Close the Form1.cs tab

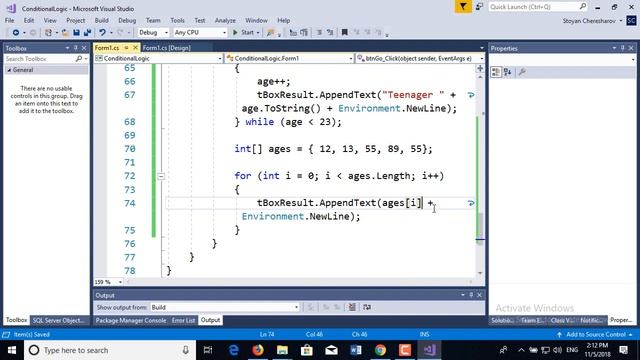click(135, 48)
